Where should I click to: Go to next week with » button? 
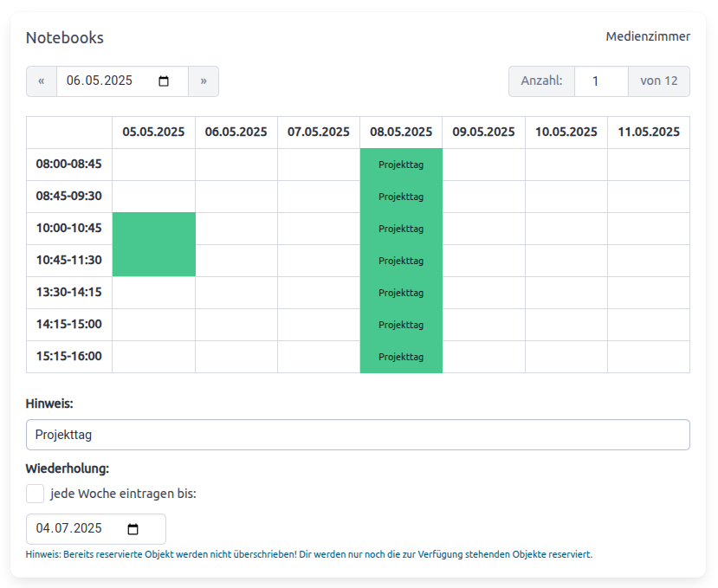pyautogui.click(x=204, y=81)
